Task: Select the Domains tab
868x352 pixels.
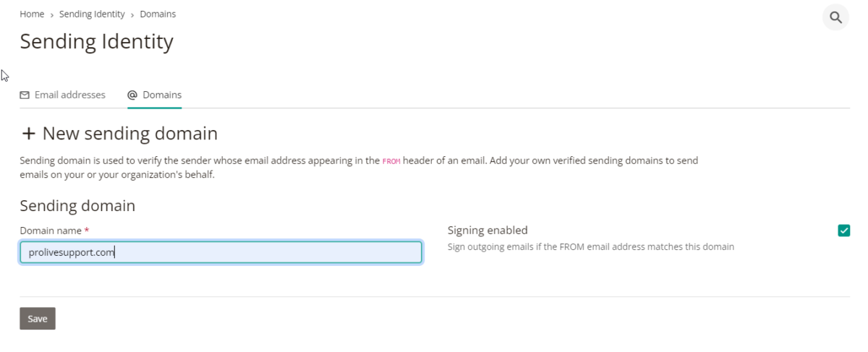Action: pyautogui.click(x=154, y=95)
